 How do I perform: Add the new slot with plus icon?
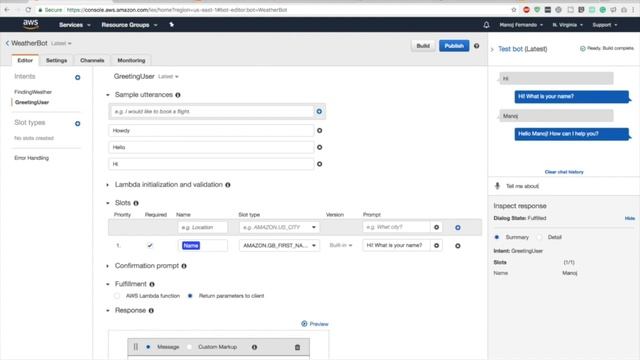[458, 228]
